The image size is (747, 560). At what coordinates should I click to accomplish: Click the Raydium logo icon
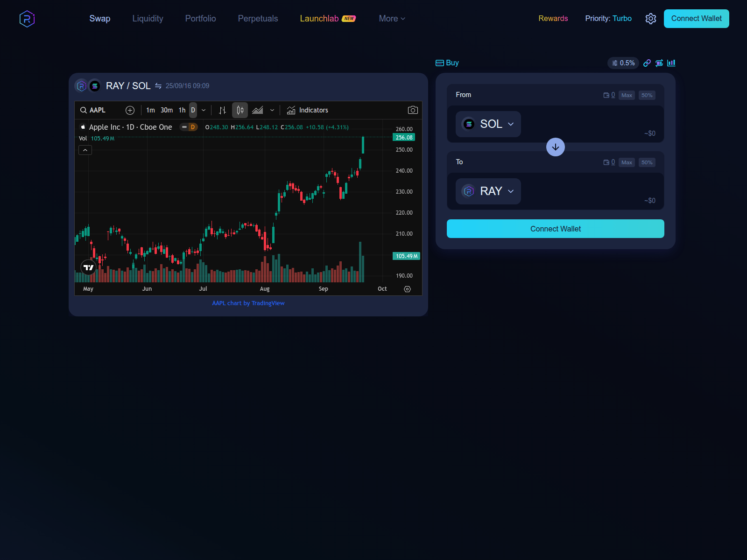coord(27,19)
